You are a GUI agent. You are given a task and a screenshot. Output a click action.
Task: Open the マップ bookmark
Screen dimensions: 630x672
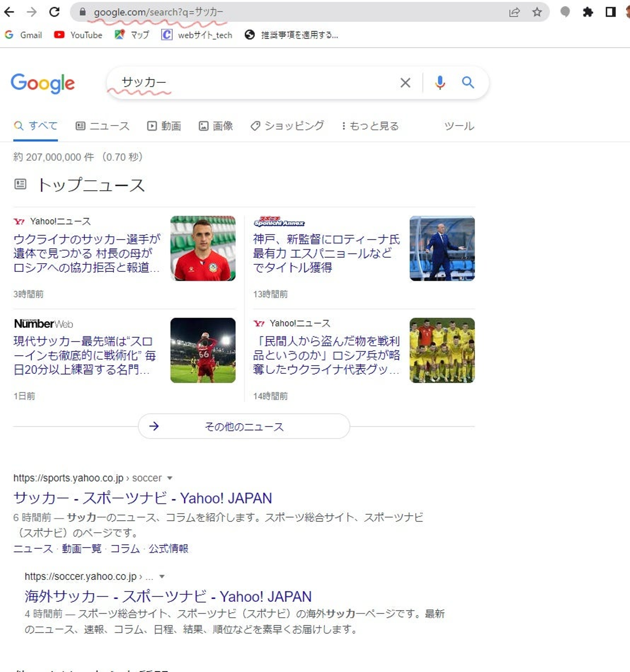(132, 35)
